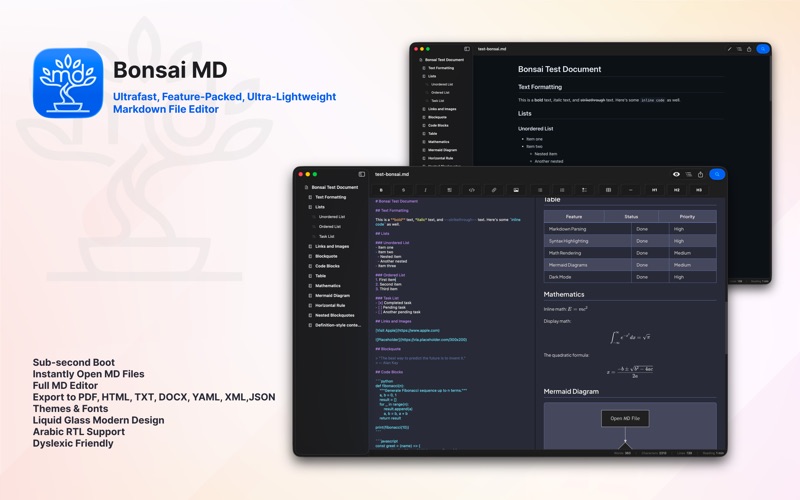Toggle sidebar in the front window

pyautogui.click(x=362, y=174)
